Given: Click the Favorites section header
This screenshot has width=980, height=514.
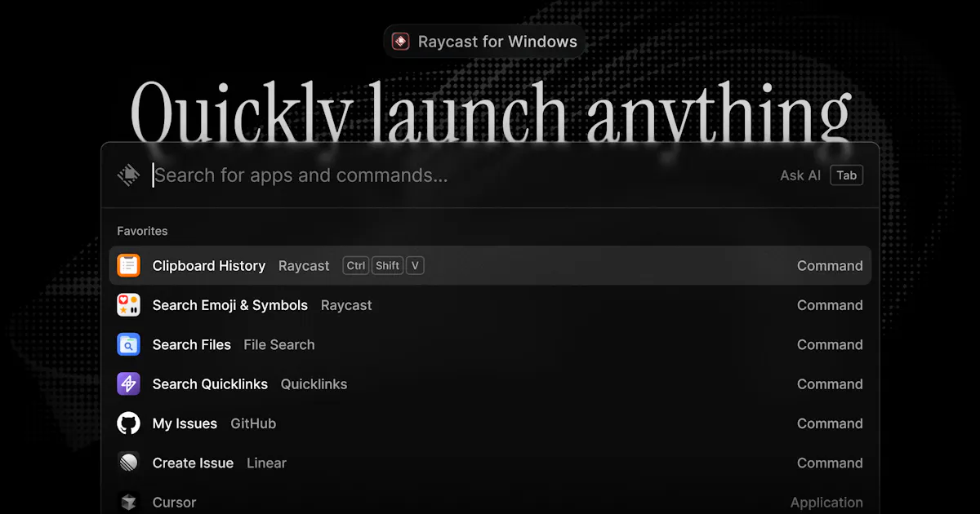Looking at the screenshot, I should (142, 231).
